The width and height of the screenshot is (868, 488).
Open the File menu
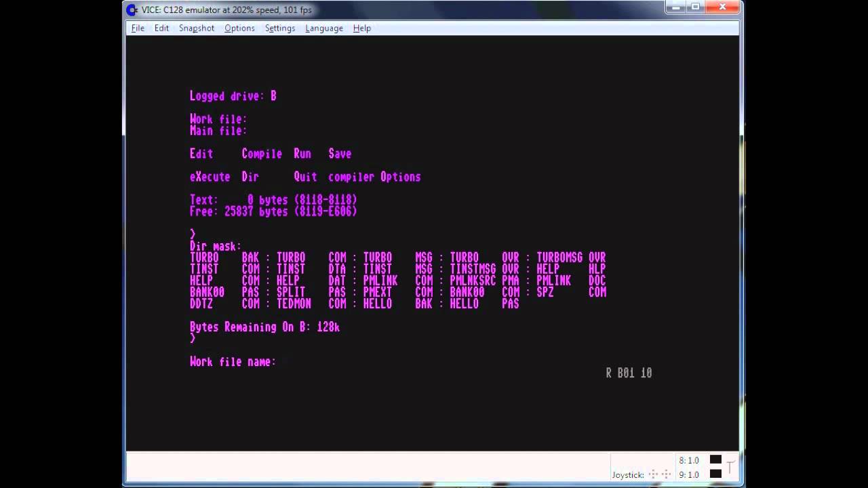point(138,28)
